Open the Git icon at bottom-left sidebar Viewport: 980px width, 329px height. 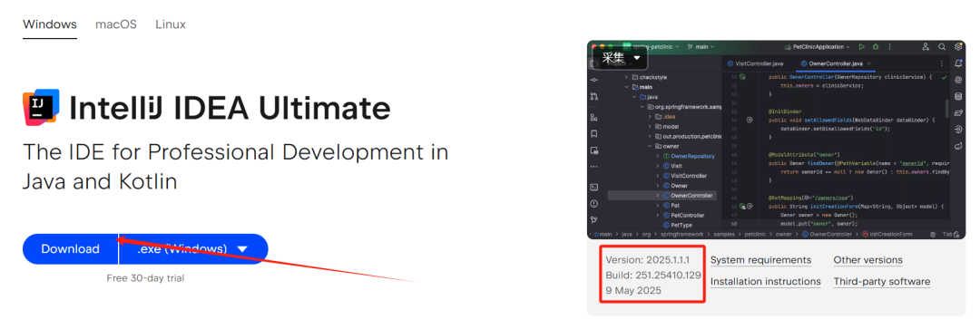coord(594,219)
